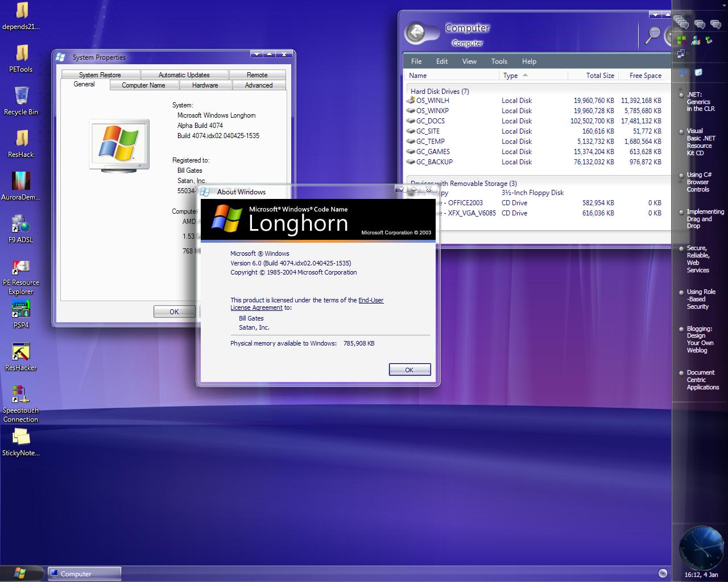728x582 pixels.
Task: Switch to the Computer Name tab
Action: pos(143,85)
